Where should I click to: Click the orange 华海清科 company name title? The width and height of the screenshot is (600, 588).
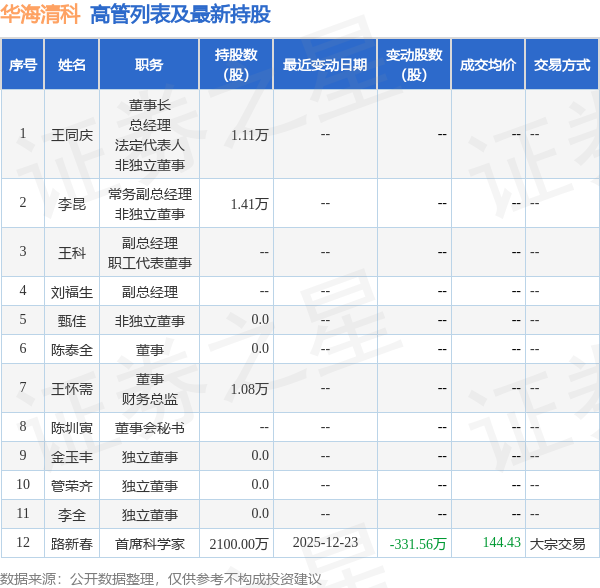point(41,15)
